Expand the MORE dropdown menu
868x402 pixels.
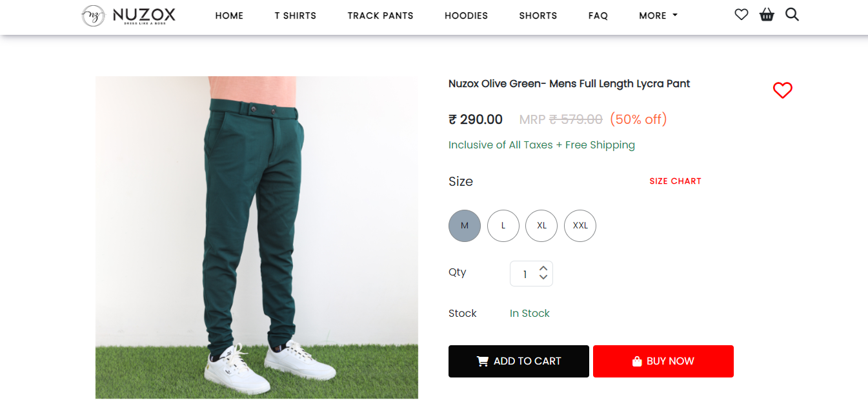pos(658,15)
